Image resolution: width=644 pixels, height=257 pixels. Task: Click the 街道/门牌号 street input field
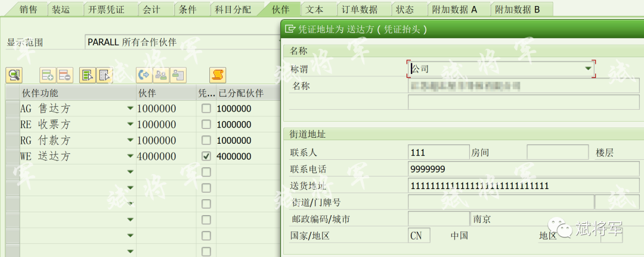click(501, 202)
